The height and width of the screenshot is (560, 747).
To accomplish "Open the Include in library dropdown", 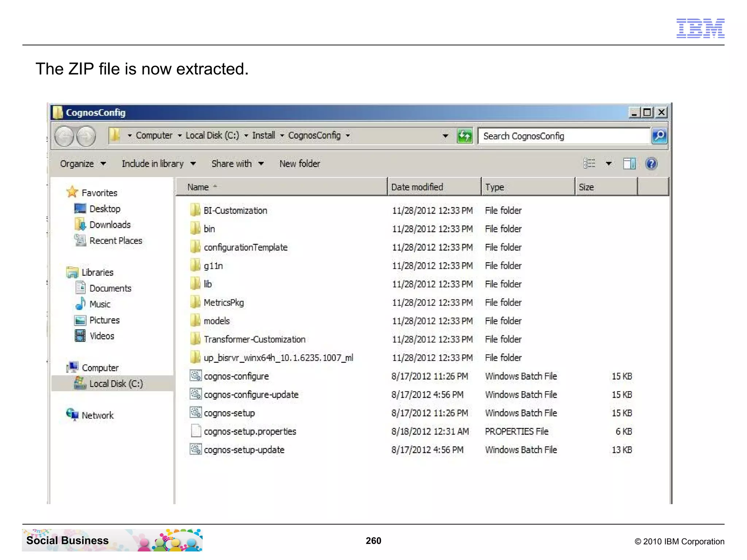I will tap(159, 164).
